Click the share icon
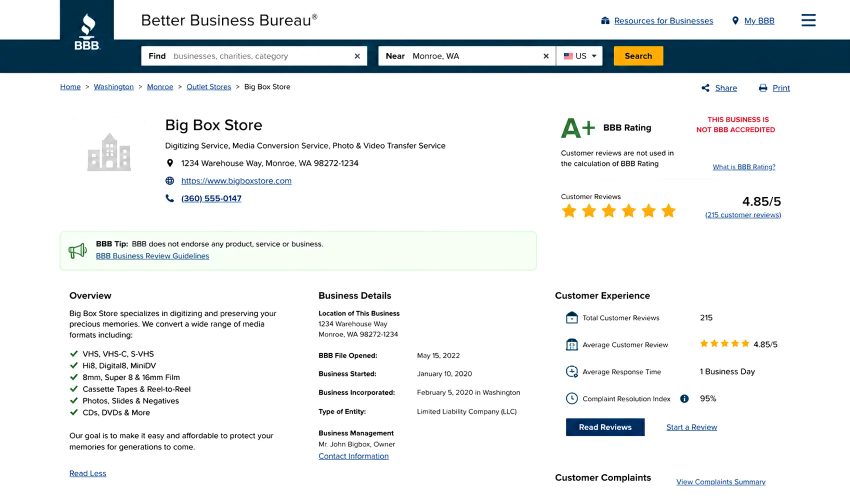Screen dimensions: 850x500 705,88
